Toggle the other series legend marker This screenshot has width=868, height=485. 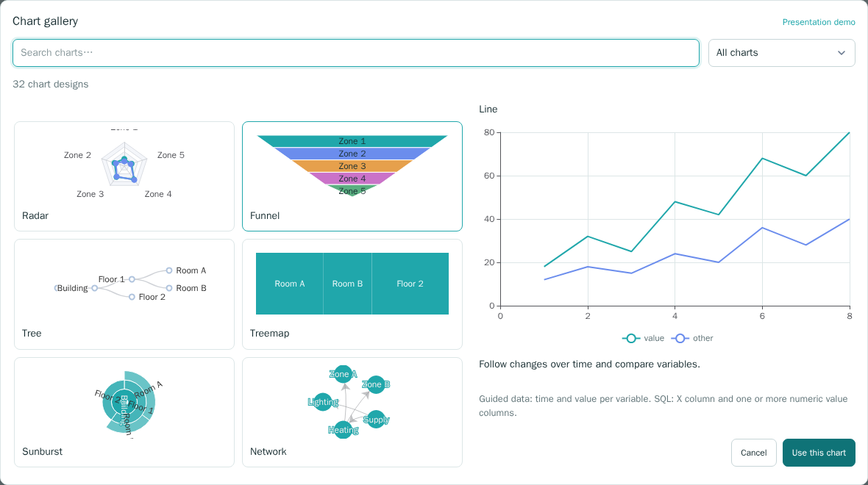[680, 339]
